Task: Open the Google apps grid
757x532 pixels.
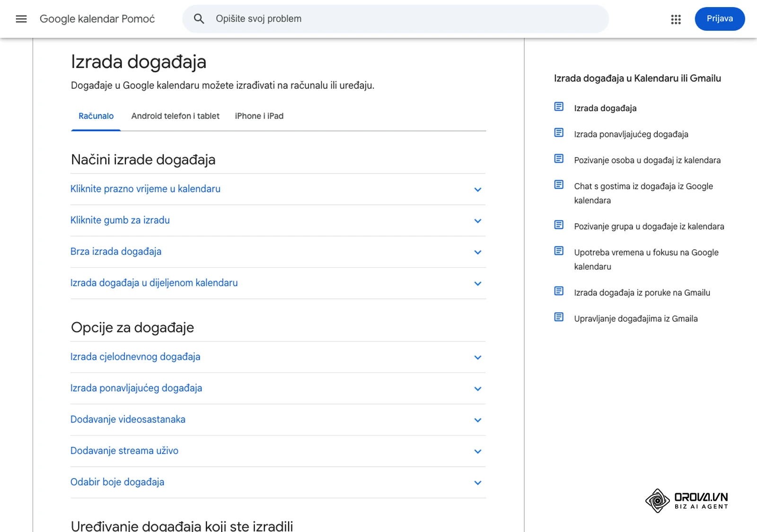Action: coord(676,19)
